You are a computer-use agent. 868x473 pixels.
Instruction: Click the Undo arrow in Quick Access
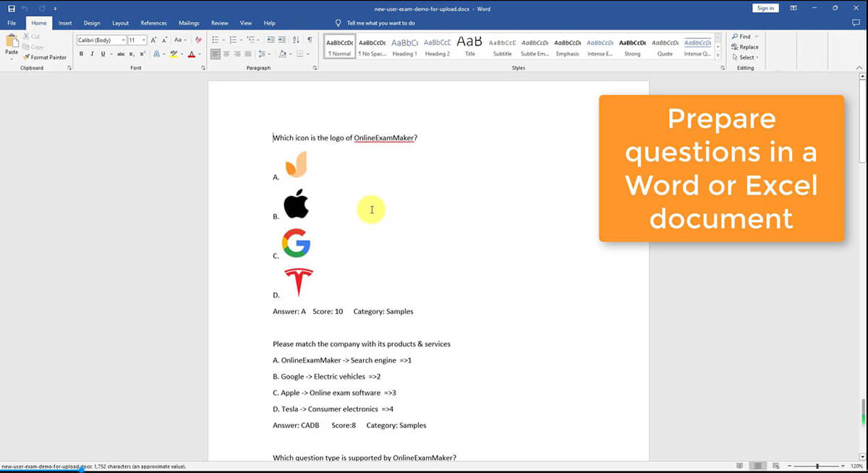25,8
